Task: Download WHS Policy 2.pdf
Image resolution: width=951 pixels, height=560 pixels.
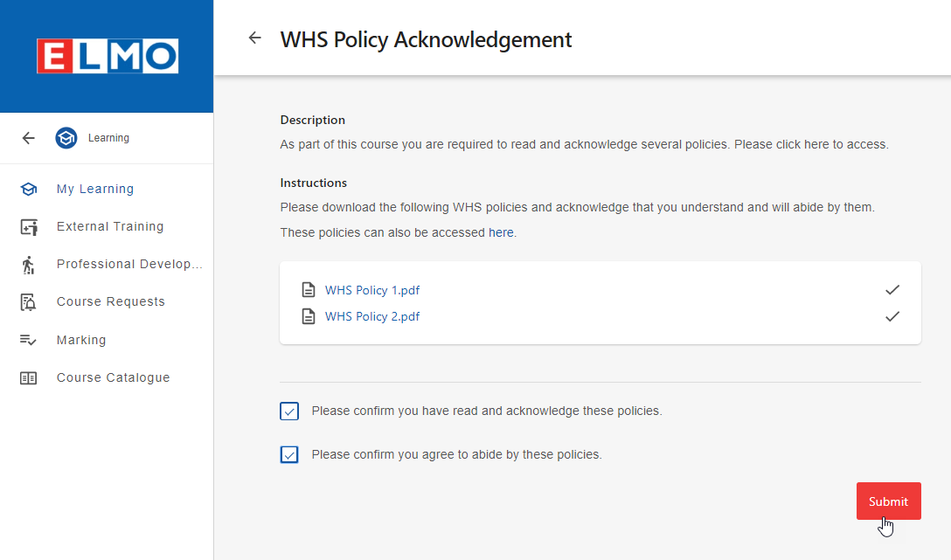Action: pos(371,316)
